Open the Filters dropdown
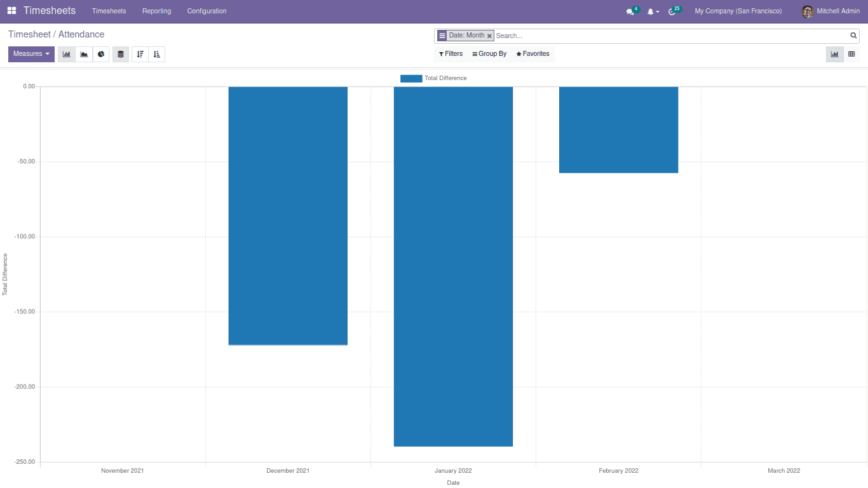The width and height of the screenshot is (868, 488). (x=451, y=54)
